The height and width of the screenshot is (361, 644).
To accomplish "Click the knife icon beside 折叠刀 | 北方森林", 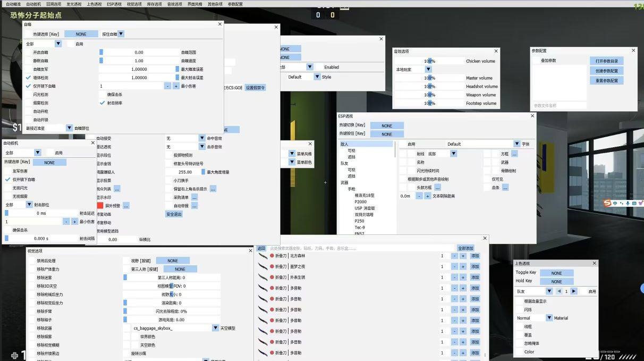I will [x=262, y=256].
